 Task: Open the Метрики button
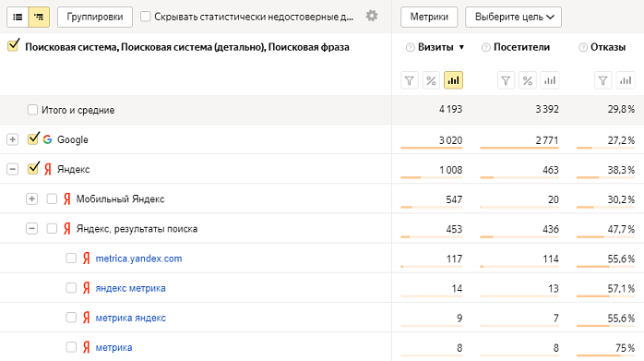click(429, 17)
